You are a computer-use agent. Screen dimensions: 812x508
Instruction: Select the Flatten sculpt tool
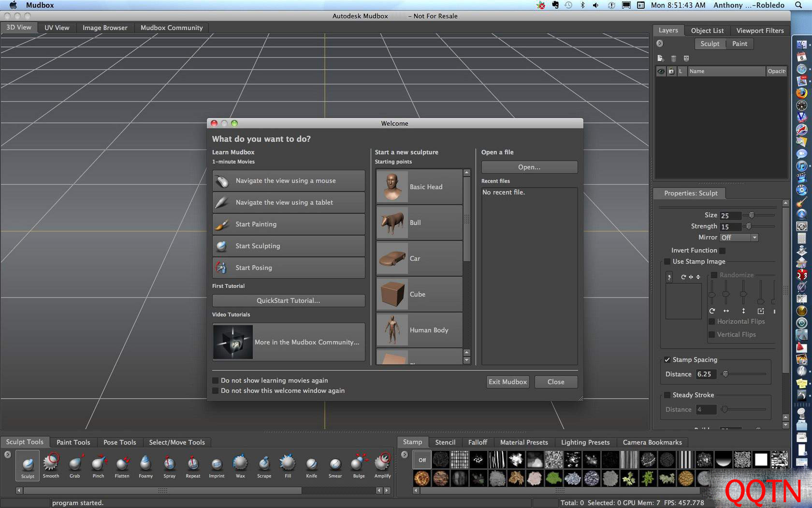122,465
